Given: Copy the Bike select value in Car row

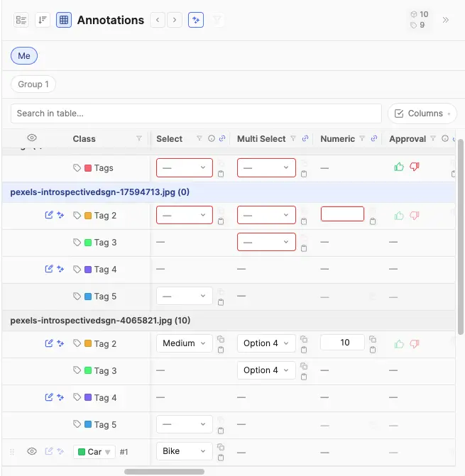Looking at the screenshot, I should (x=221, y=447).
